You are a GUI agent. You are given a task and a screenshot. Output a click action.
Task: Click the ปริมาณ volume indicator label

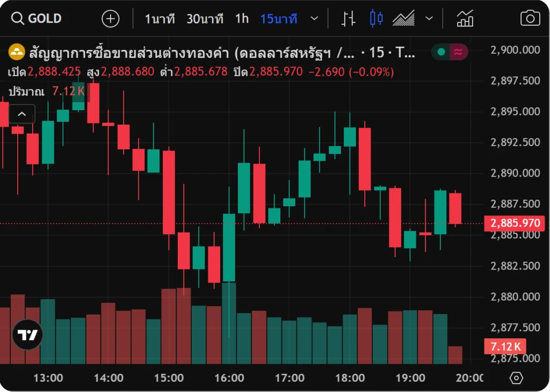[x=26, y=91]
